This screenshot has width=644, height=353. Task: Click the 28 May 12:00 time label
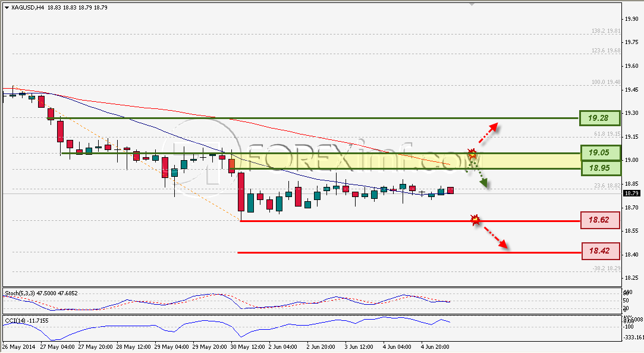[134, 347]
